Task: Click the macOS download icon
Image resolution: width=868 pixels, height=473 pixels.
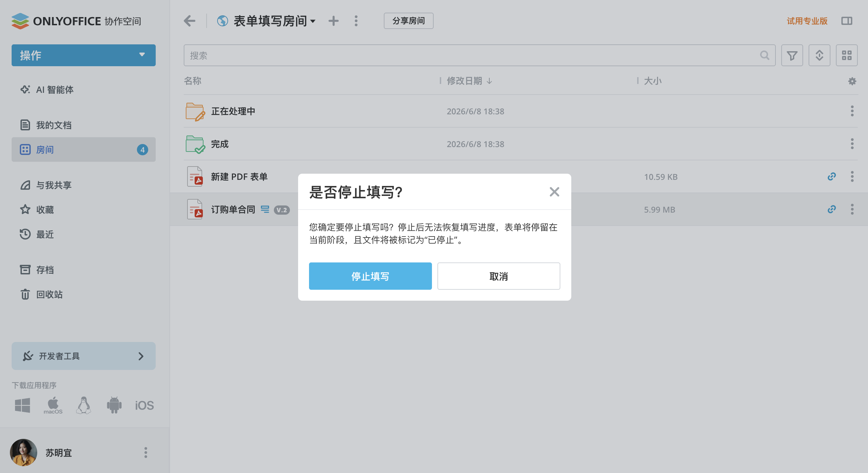Action: click(x=53, y=405)
